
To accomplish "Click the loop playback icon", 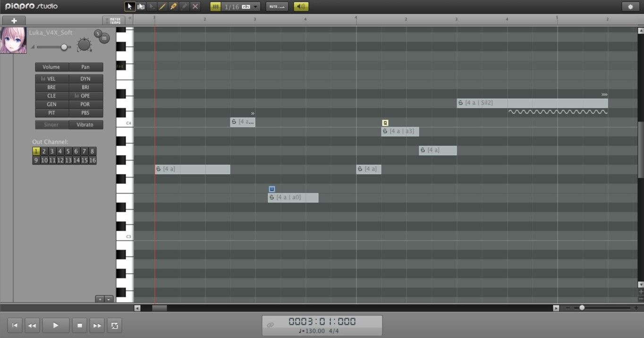I will (115, 325).
